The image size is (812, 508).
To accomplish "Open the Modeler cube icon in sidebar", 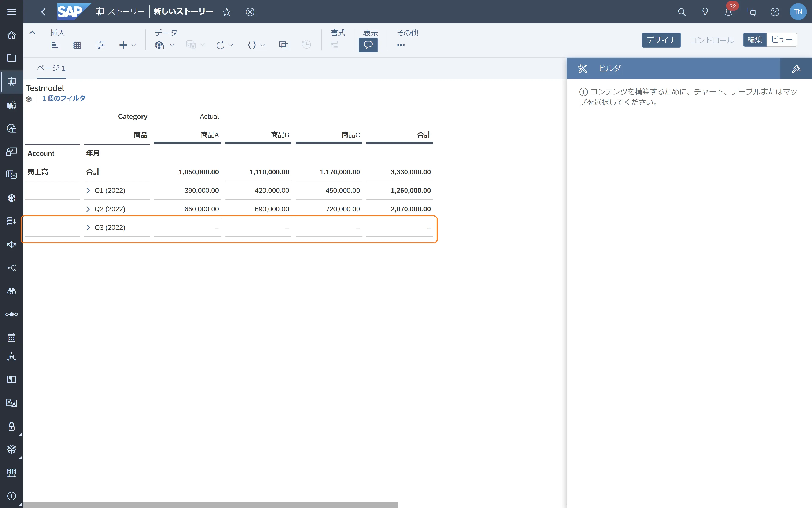I will (11, 198).
